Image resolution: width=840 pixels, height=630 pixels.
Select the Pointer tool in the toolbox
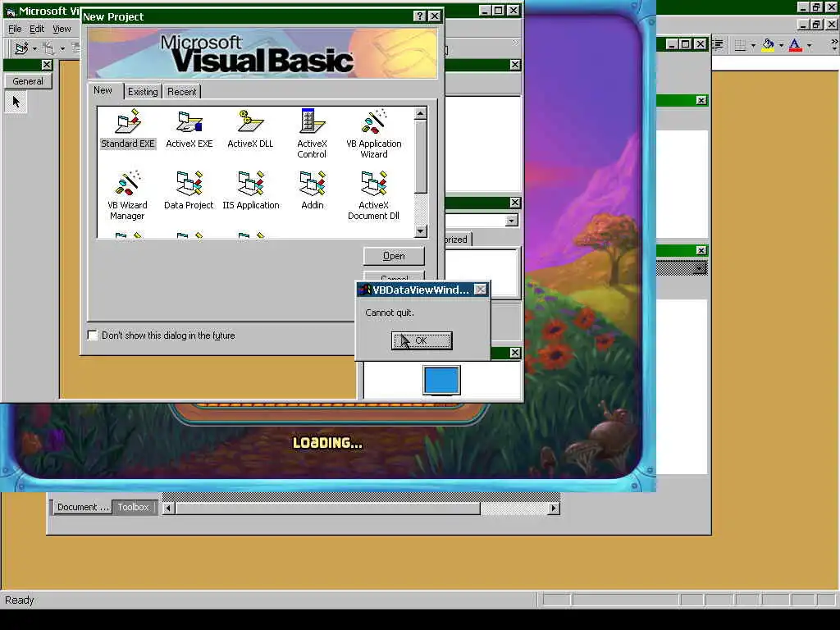[16, 102]
